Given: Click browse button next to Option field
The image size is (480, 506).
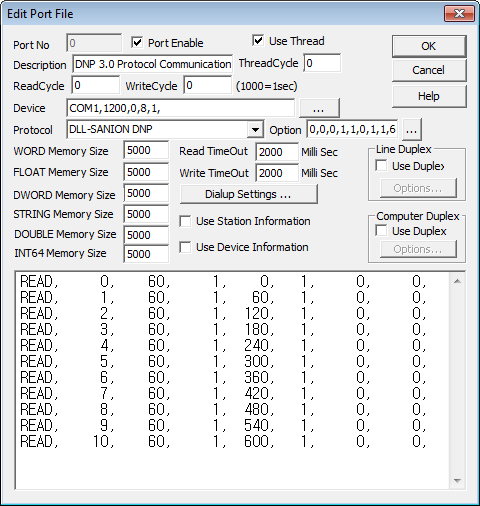Looking at the screenshot, I should pyautogui.click(x=412, y=129).
